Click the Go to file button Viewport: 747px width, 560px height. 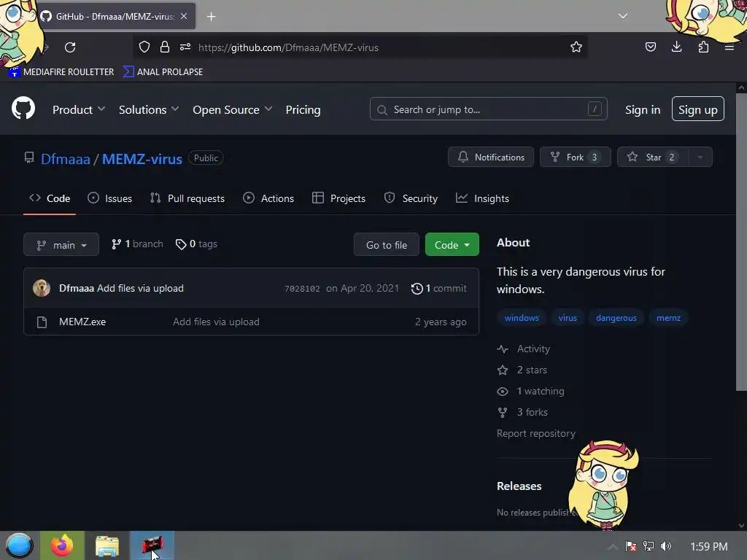(387, 244)
